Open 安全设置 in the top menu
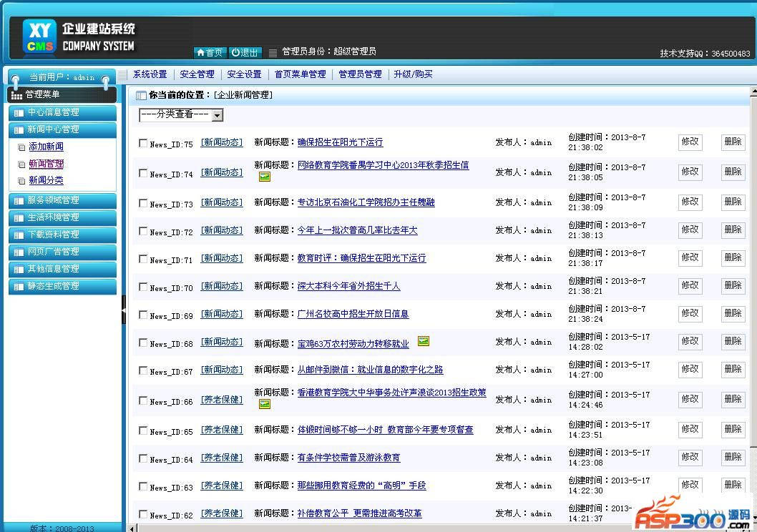Image resolution: width=757 pixels, height=532 pixels. click(x=244, y=74)
